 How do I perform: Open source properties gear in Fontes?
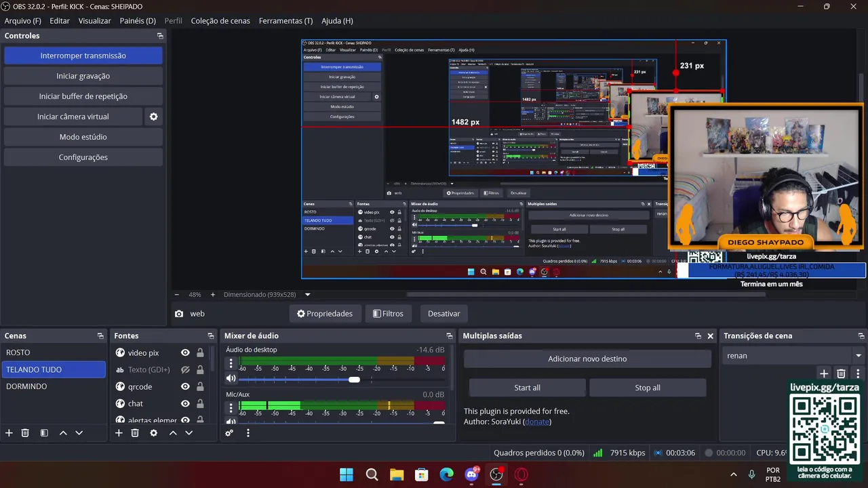(154, 432)
